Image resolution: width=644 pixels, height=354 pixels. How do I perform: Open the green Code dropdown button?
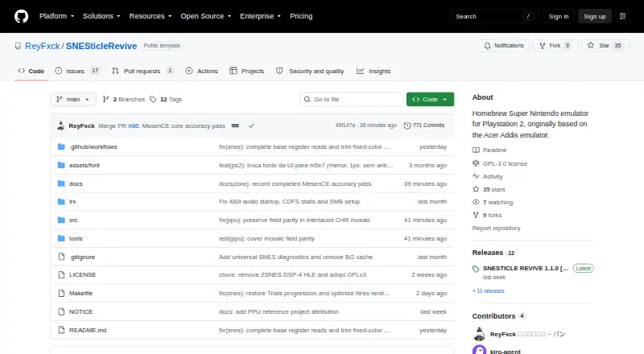point(430,100)
